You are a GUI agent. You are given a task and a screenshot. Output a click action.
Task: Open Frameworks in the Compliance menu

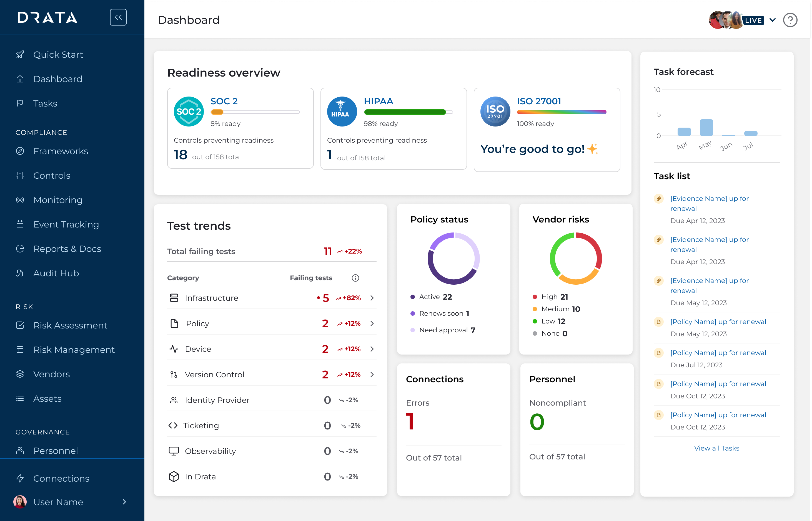[x=61, y=151]
